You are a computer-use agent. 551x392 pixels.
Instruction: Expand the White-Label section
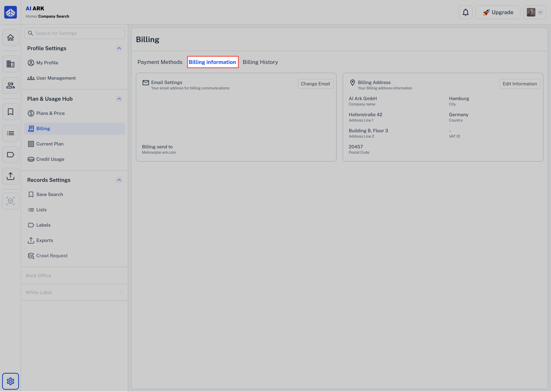click(74, 292)
